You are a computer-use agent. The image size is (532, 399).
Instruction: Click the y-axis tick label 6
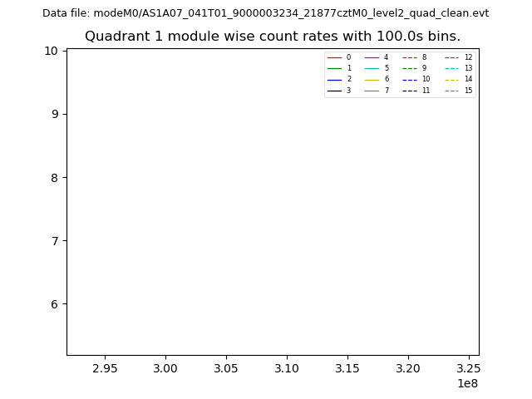tap(54, 304)
